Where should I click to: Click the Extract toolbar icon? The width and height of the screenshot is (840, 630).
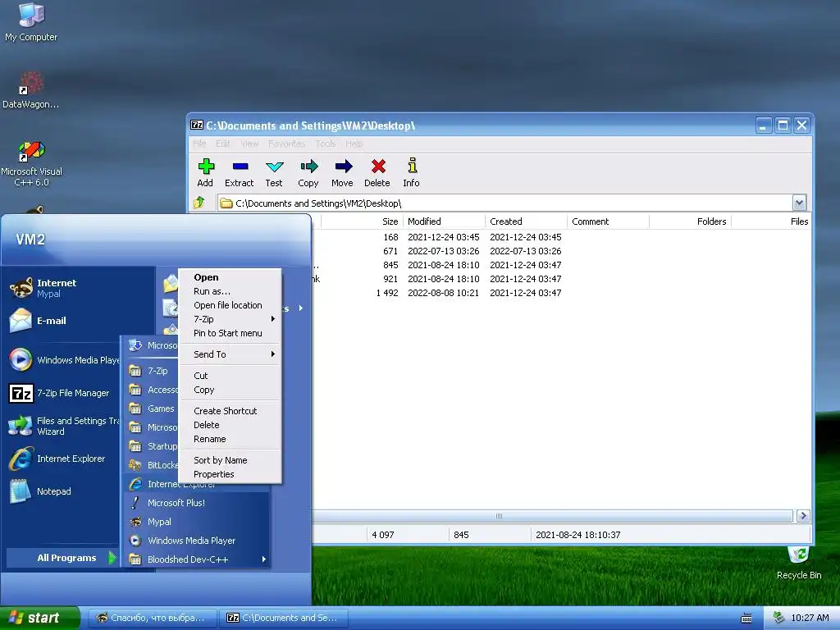(x=239, y=172)
